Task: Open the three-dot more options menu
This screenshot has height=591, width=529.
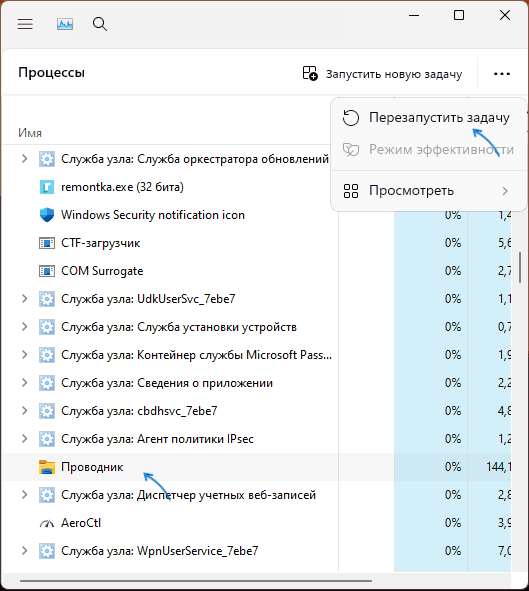Action: coord(502,74)
